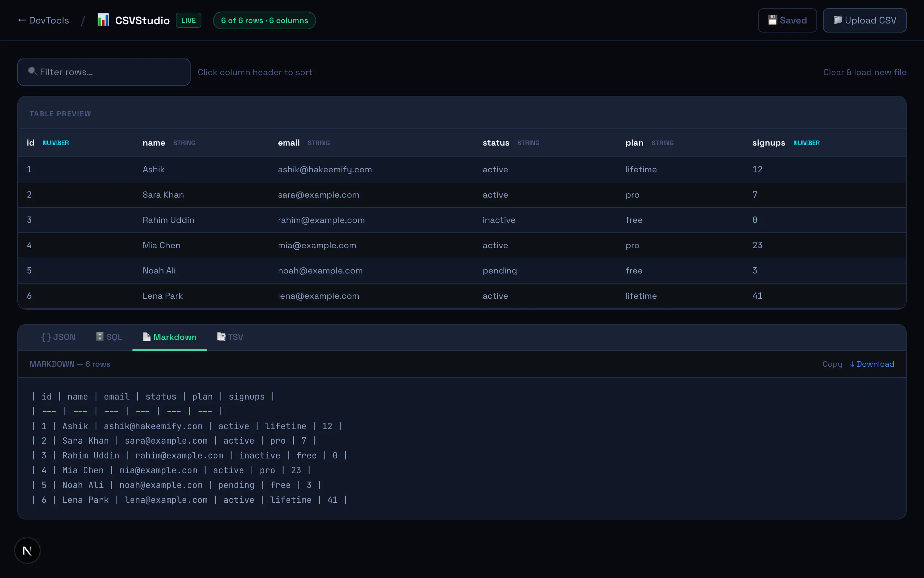
Task: Click the Next.js N badge icon
Action: point(27,551)
